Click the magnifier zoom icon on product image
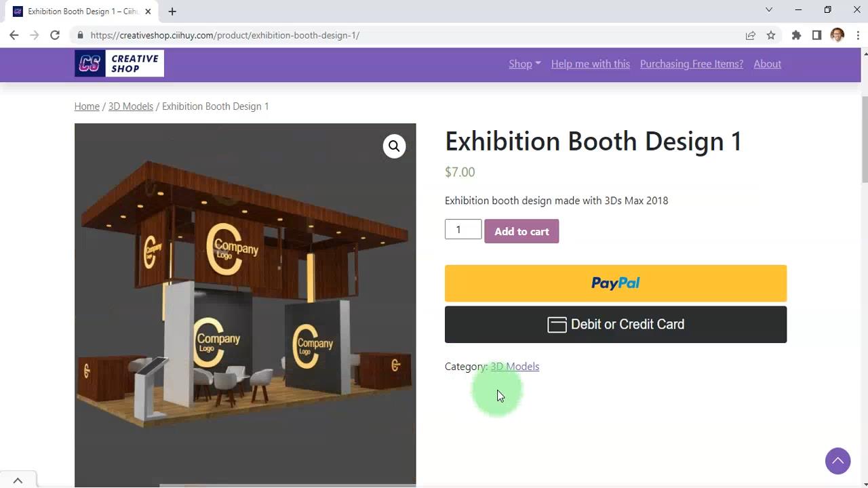This screenshot has width=868, height=488. coord(394,146)
